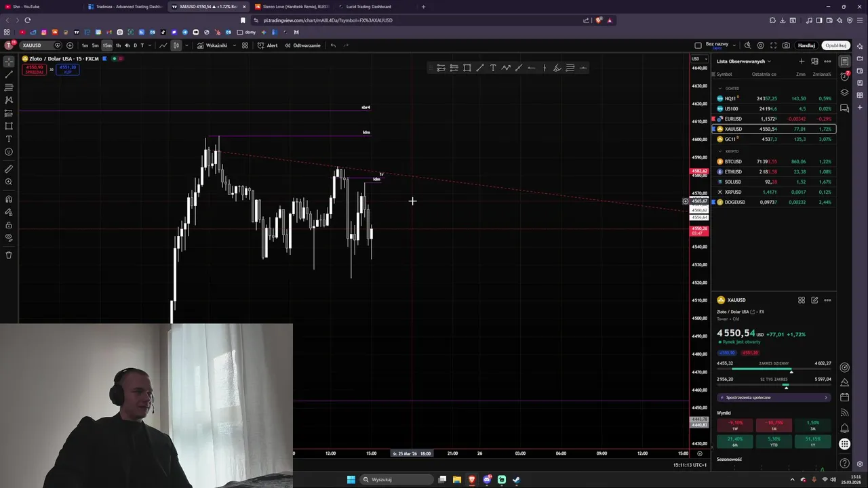Select the trend line drawing tool
The height and width of the screenshot is (488, 868).
point(9,75)
